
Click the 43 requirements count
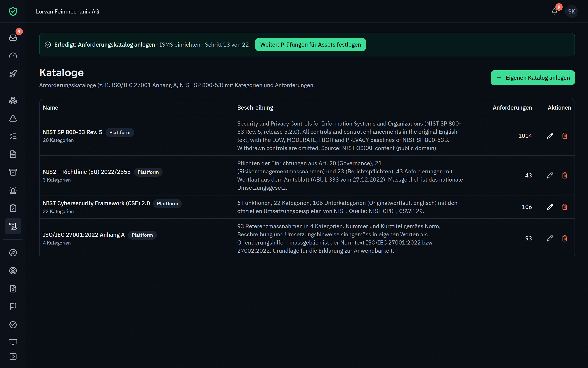pos(528,175)
